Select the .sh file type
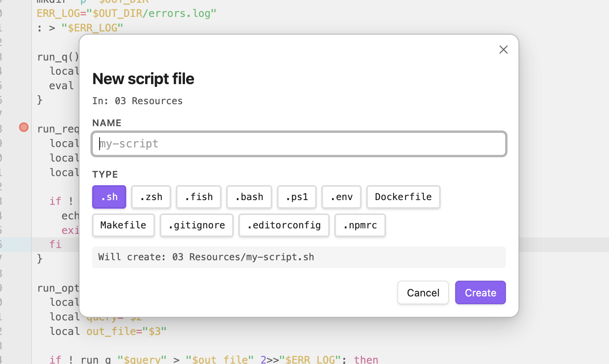The height and width of the screenshot is (364, 609). pyautogui.click(x=109, y=197)
